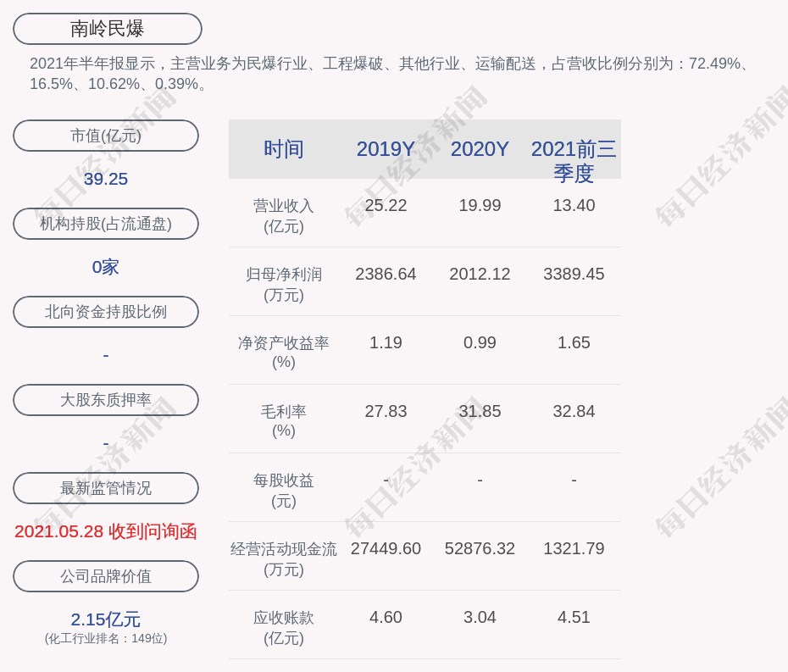Click the 时间 table header
Image resolution: width=788 pixels, height=672 pixels.
coord(284,149)
